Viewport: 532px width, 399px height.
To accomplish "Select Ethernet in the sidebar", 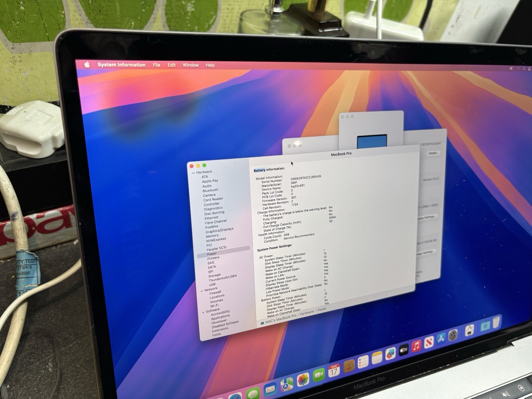I will coord(211,218).
